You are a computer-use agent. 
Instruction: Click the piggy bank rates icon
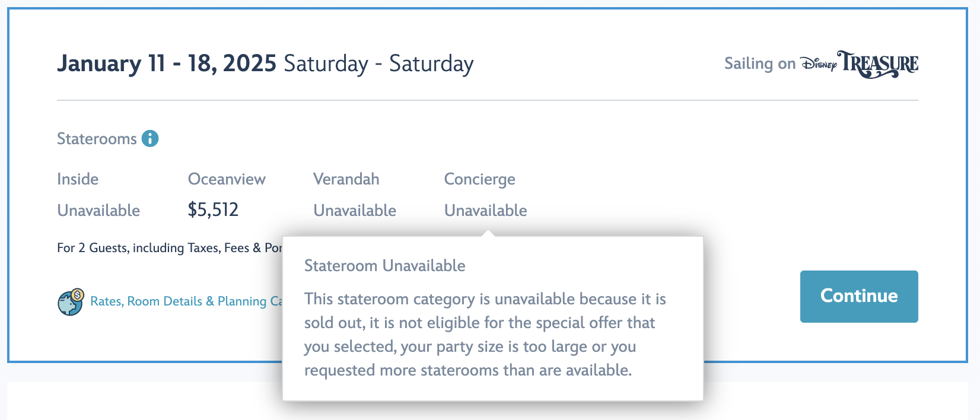[71, 302]
